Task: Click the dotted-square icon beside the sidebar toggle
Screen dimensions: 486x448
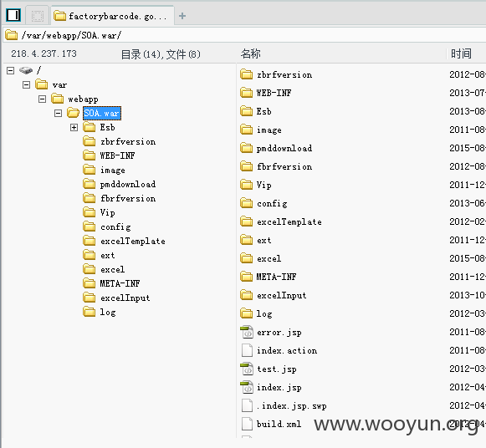Action: [38, 16]
